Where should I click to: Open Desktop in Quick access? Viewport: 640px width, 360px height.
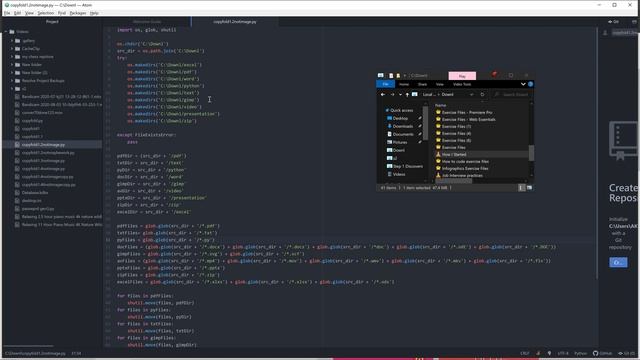coord(400,118)
